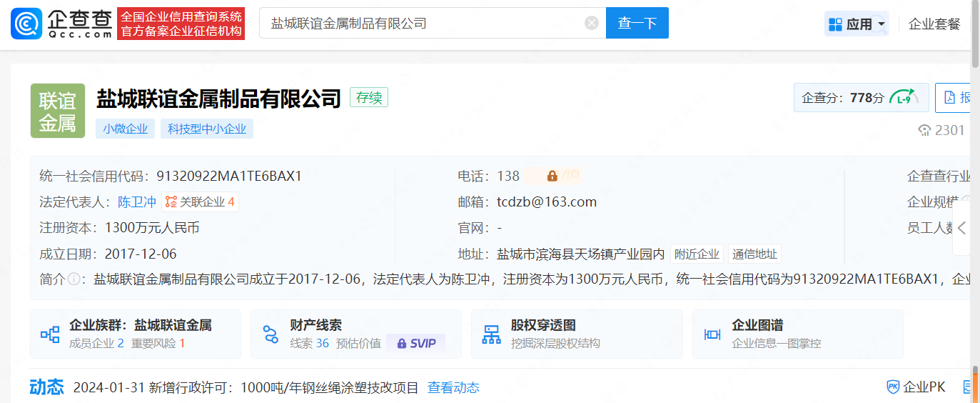Click the 查一下 search button
Image resolution: width=980 pixels, height=403 pixels.
click(x=637, y=23)
